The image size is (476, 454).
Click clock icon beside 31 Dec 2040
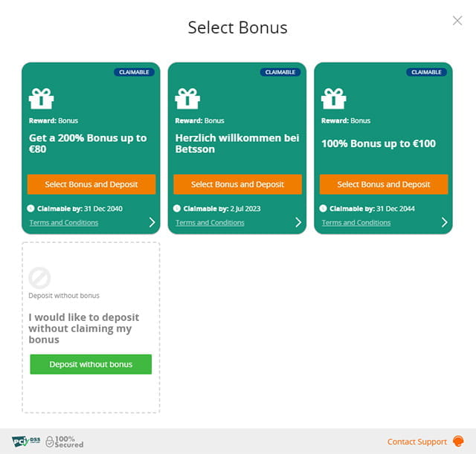30,208
